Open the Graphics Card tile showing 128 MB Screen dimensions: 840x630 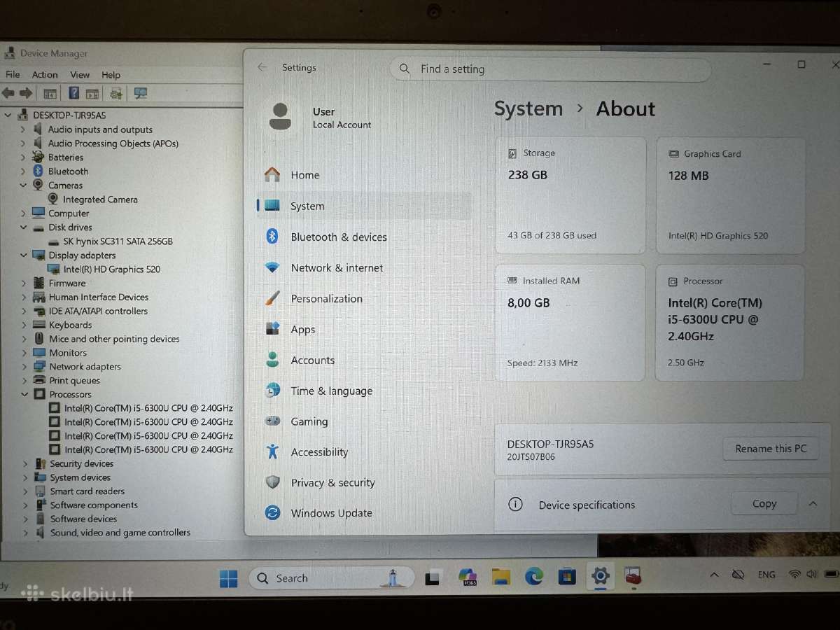click(730, 195)
